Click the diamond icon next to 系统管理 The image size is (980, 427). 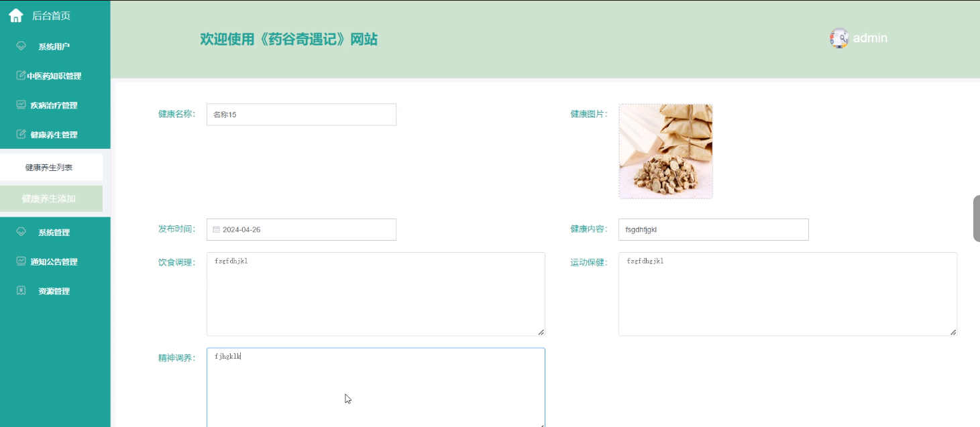(x=21, y=232)
